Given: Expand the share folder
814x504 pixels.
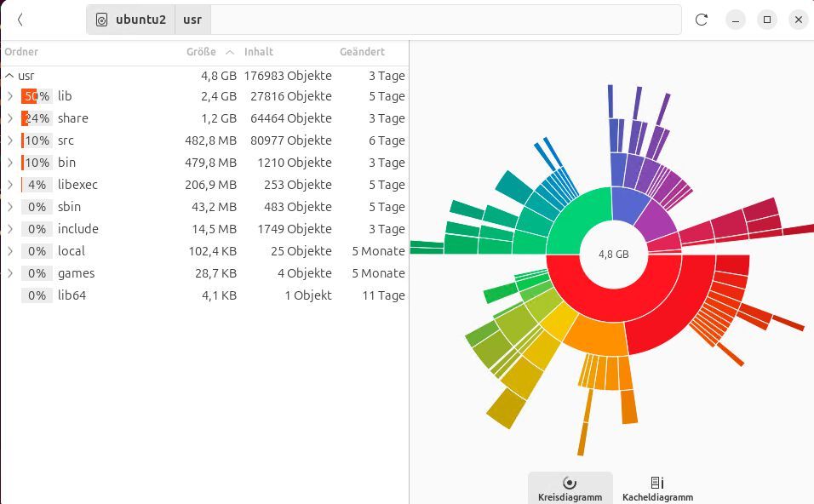Looking at the screenshot, I should 10,118.
